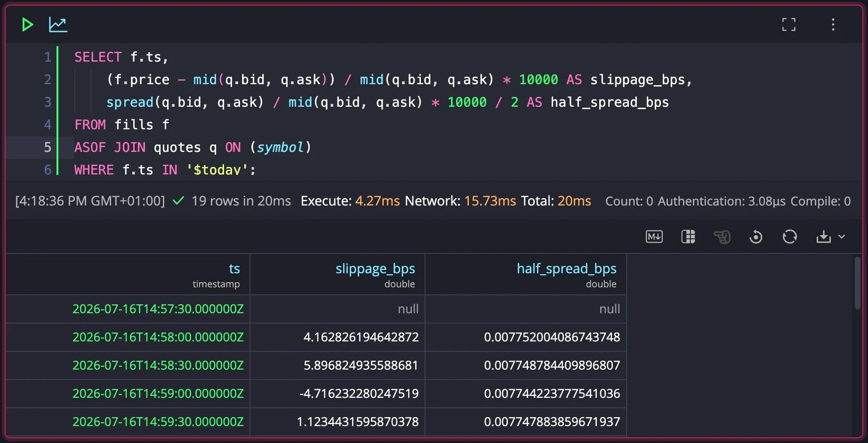The image size is (868, 443).
Task: Click the success checkmark in the status line
Action: point(178,201)
